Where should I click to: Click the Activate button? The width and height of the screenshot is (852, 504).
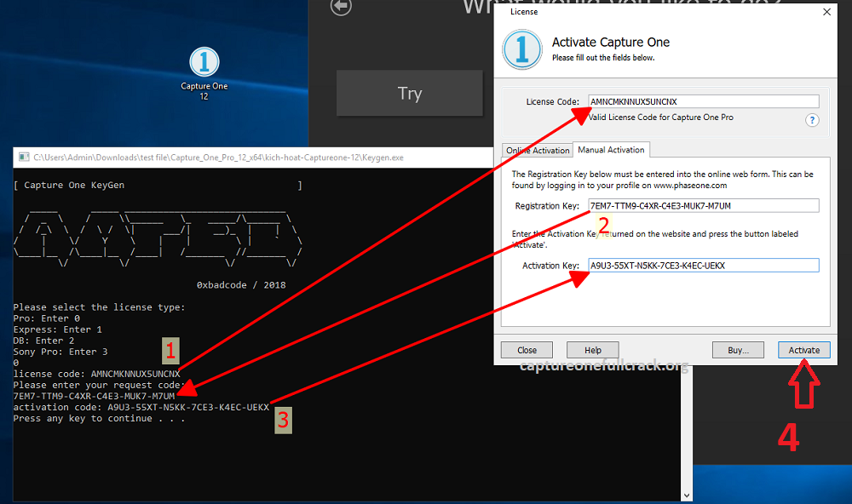click(803, 350)
